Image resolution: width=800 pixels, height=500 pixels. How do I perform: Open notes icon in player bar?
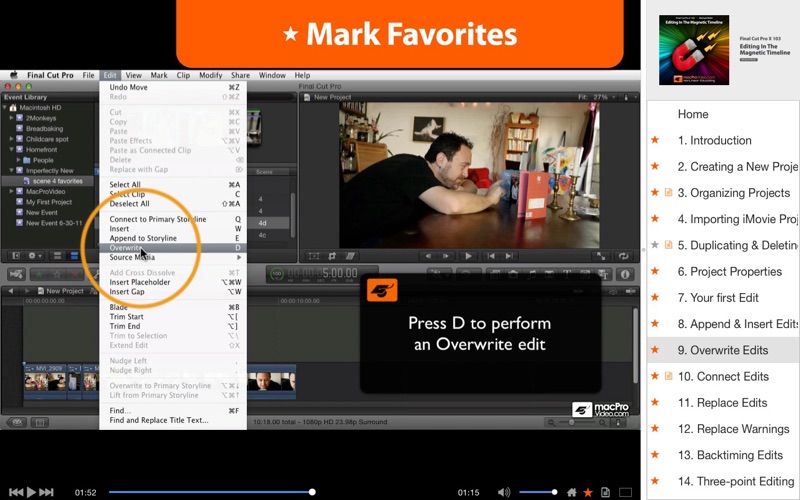click(x=606, y=492)
